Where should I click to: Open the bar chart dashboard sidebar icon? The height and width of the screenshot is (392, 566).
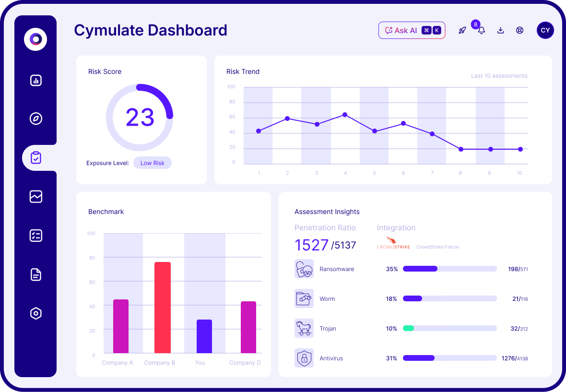coord(36,80)
